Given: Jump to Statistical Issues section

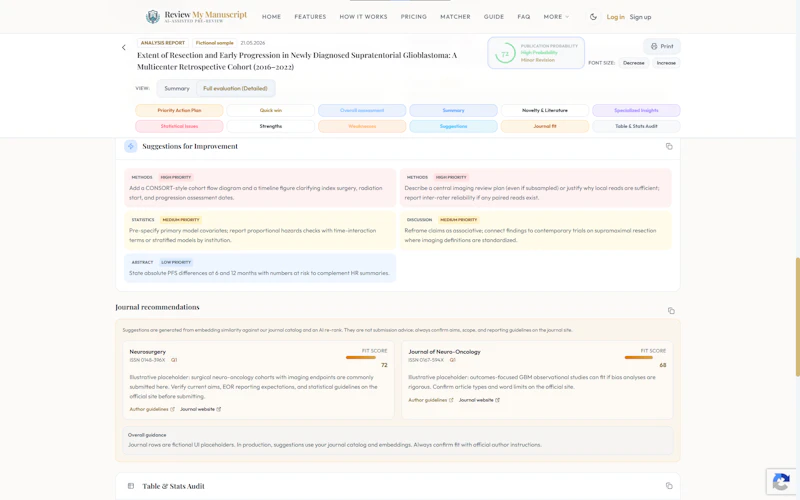Looking at the screenshot, I should coord(179,126).
